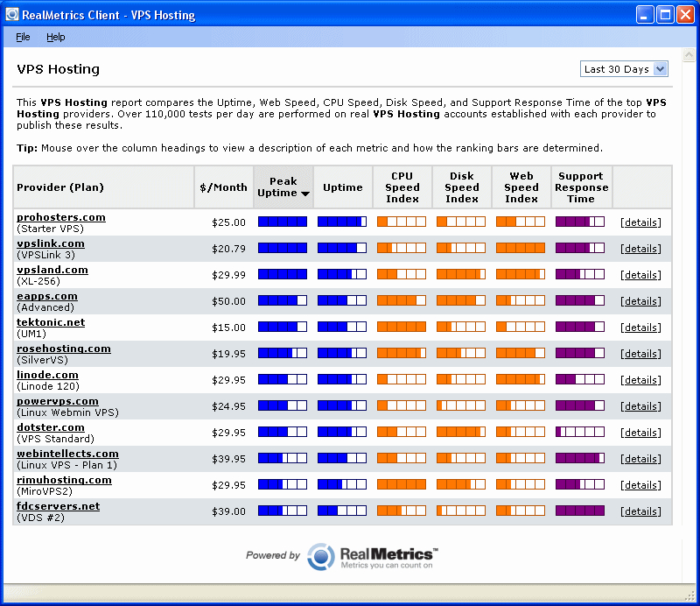Viewport: 700px width, 606px height.
Task: Click dotster.com Support Response purple bar
Action: point(580,432)
